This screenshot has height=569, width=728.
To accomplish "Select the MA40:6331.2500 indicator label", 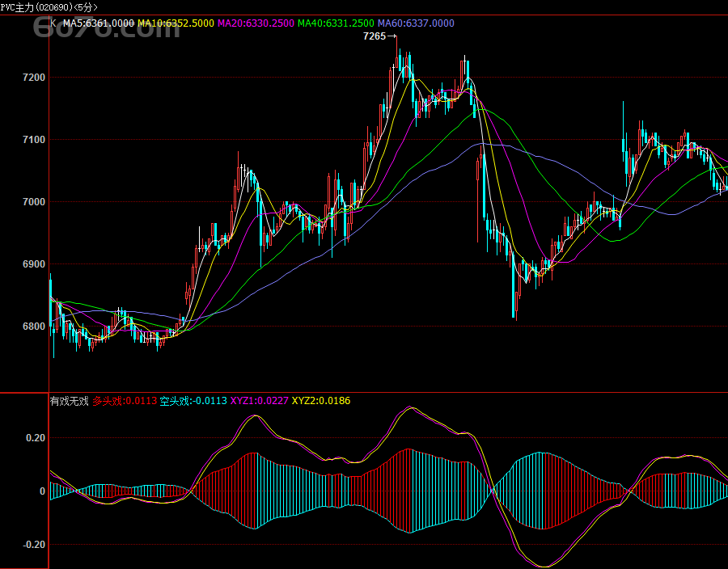I will [x=336, y=23].
